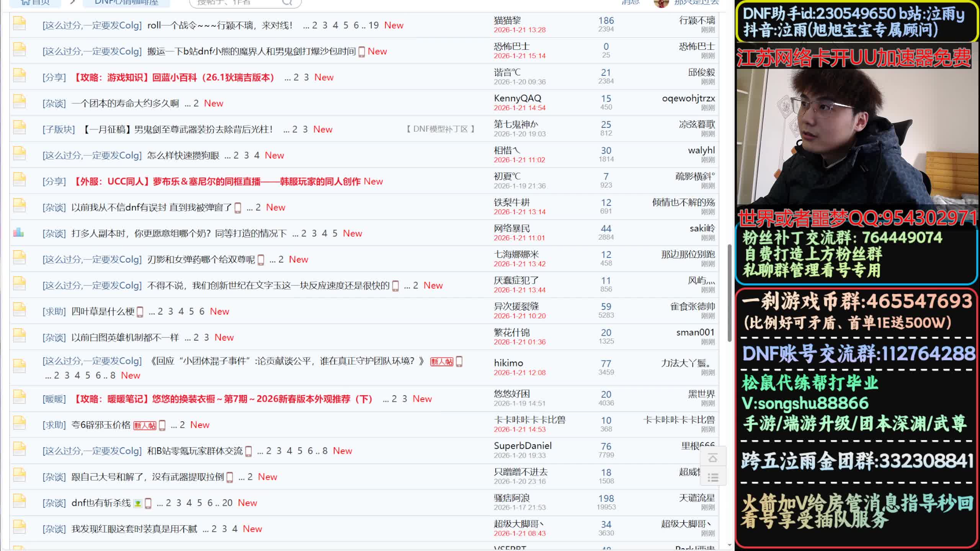Screen dimensions: 980x551
Task: Open thread 怎么样快速攒狗眼
Action: [183, 155]
